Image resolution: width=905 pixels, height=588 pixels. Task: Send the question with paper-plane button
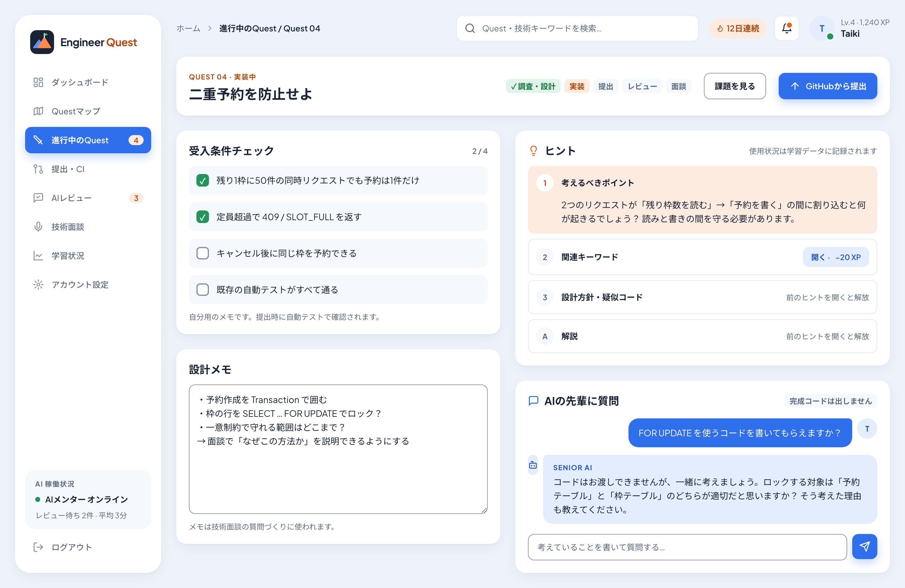pyautogui.click(x=865, y=547)
